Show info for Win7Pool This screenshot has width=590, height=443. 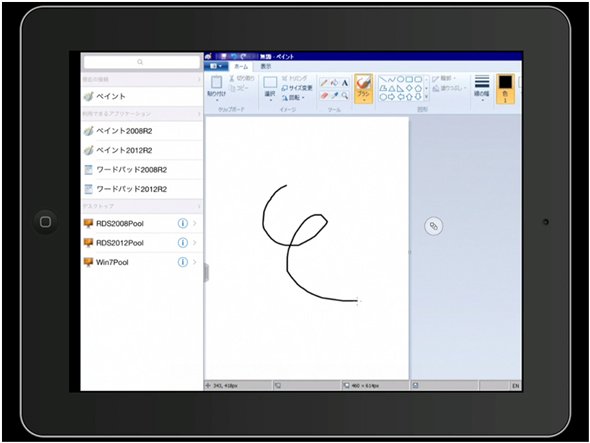click(182, 262)
